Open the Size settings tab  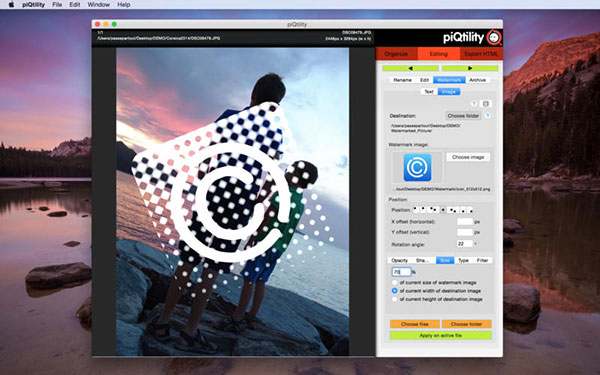pyautogui.click(x=445, y=260)
